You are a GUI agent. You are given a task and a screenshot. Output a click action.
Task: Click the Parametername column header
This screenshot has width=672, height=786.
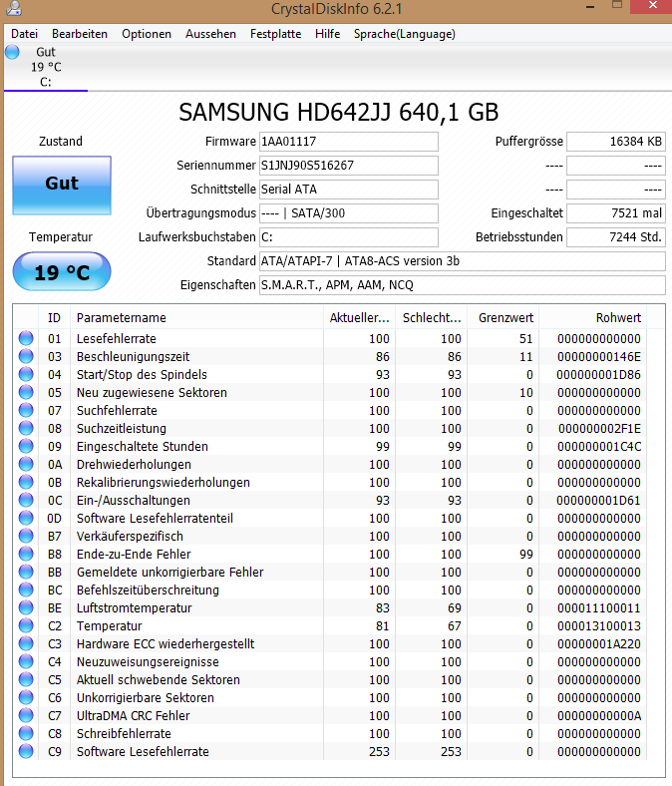point(196,318)
